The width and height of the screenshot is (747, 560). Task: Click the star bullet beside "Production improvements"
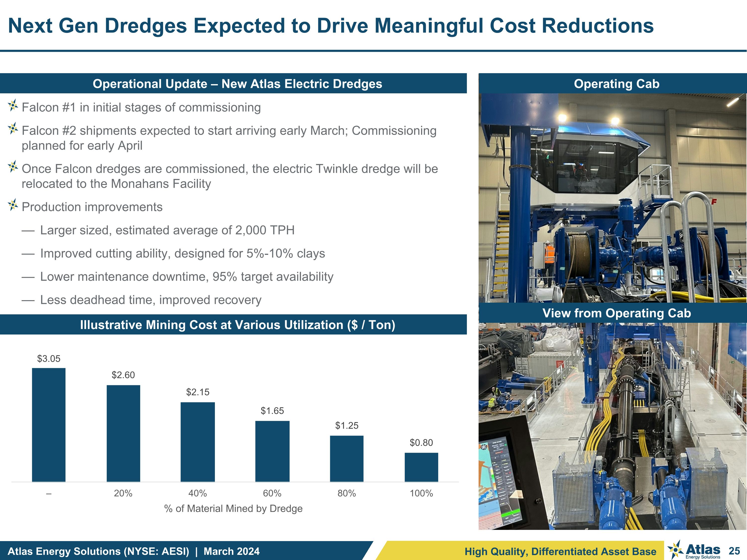point(13,205)
